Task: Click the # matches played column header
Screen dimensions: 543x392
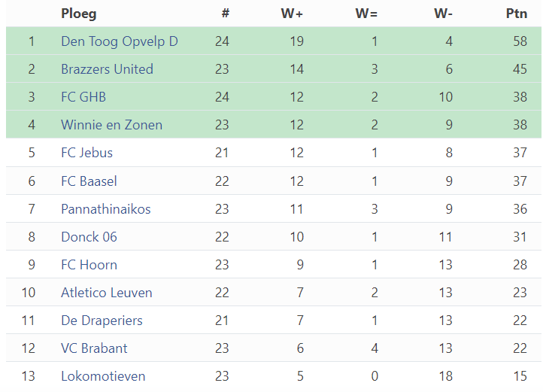Action: tap(226, 14)
